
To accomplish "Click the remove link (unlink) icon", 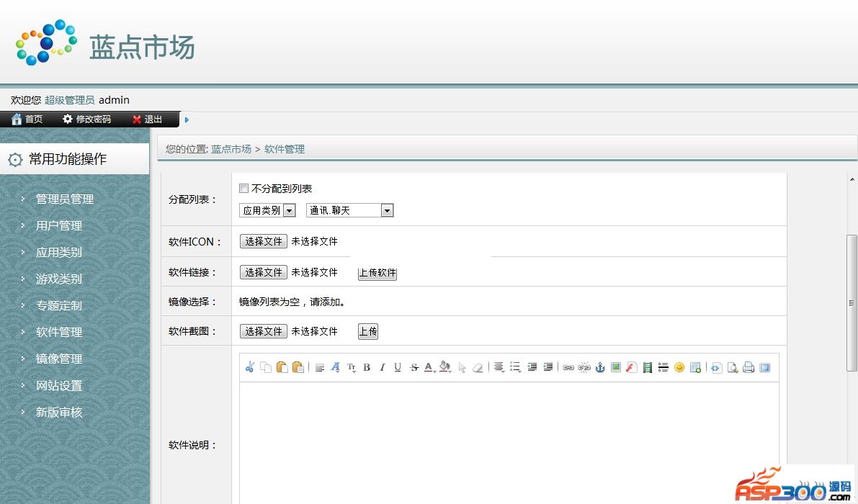I will [584, 367].
